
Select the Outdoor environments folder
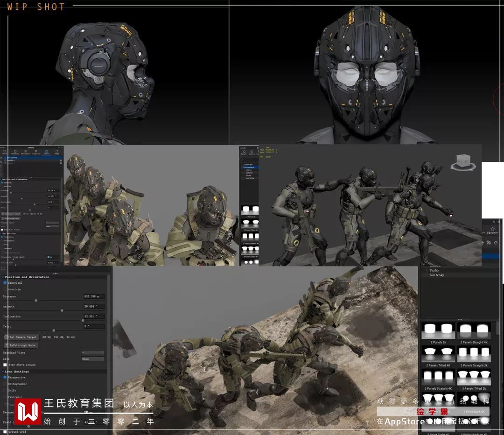pos(249,173)
